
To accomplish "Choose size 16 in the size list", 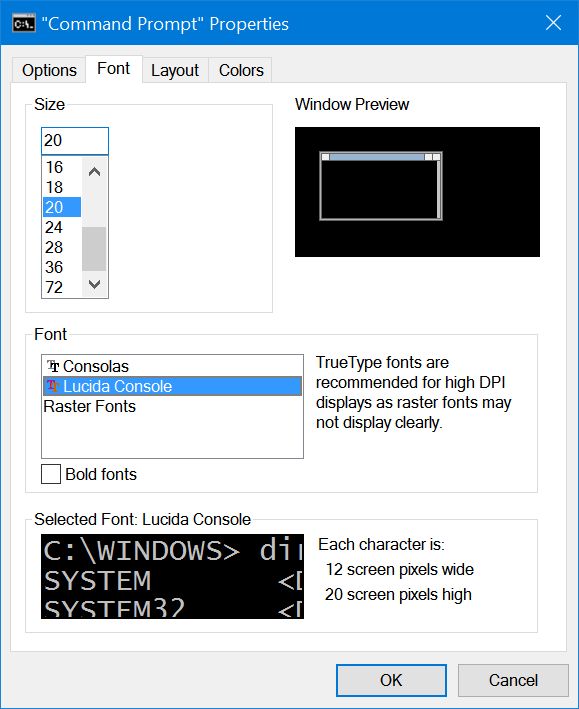I will pyautogui.click(x=62, y=167).
